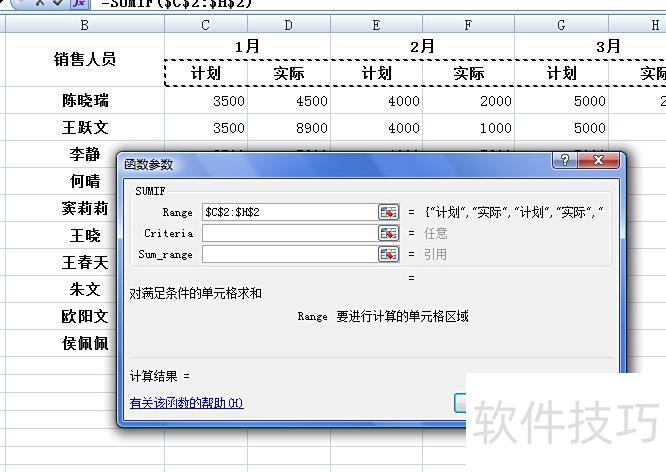This screenshot has width=666, height=472.
Task: Select the name cell 李静
Action: 85,154
